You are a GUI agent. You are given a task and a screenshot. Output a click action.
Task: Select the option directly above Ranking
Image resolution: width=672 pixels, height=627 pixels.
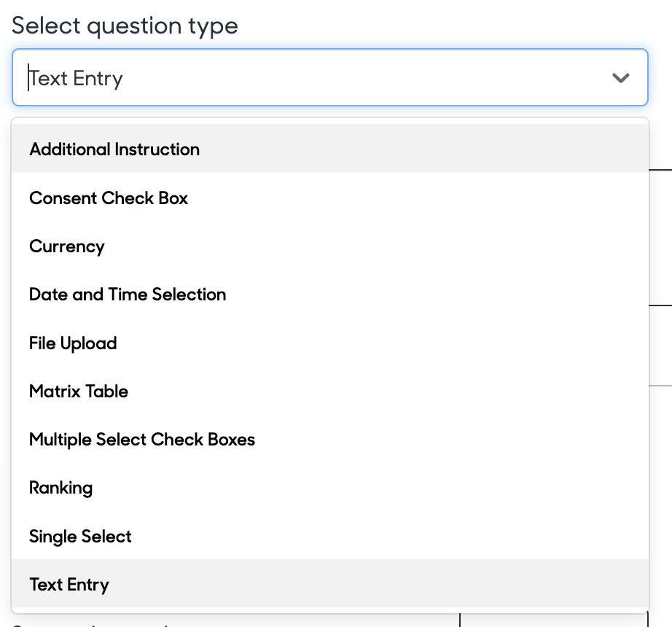[141, 440]
